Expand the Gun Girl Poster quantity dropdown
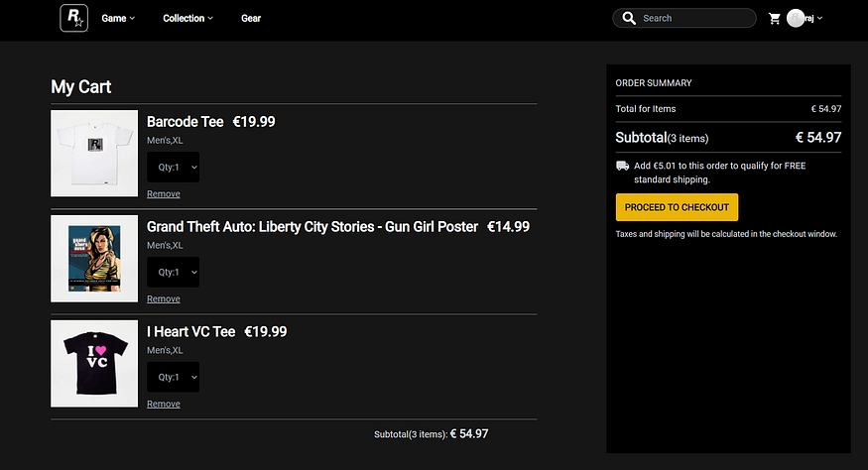The width and height of the screenshot is (868, 470). tap(173, 273)
